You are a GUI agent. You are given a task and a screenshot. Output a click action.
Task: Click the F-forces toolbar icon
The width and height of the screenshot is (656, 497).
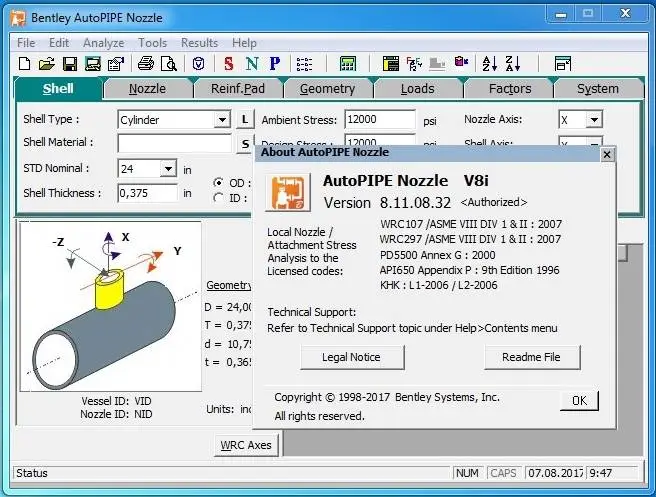414,64
